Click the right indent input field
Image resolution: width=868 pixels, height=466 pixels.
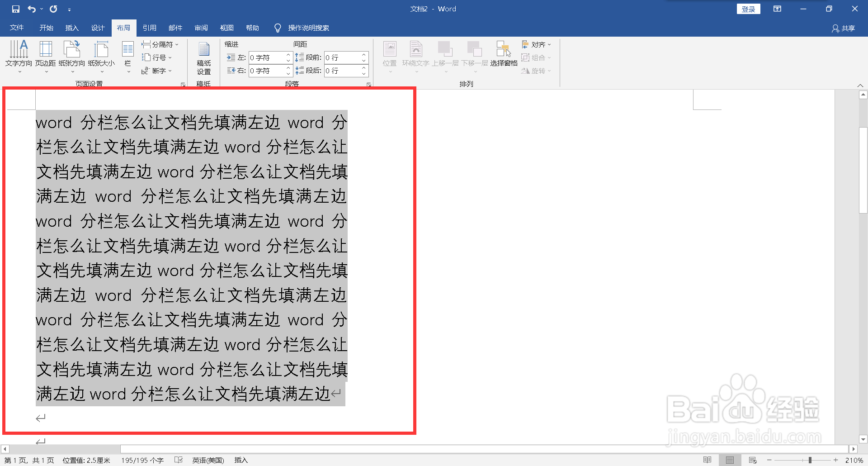point(266,71)
